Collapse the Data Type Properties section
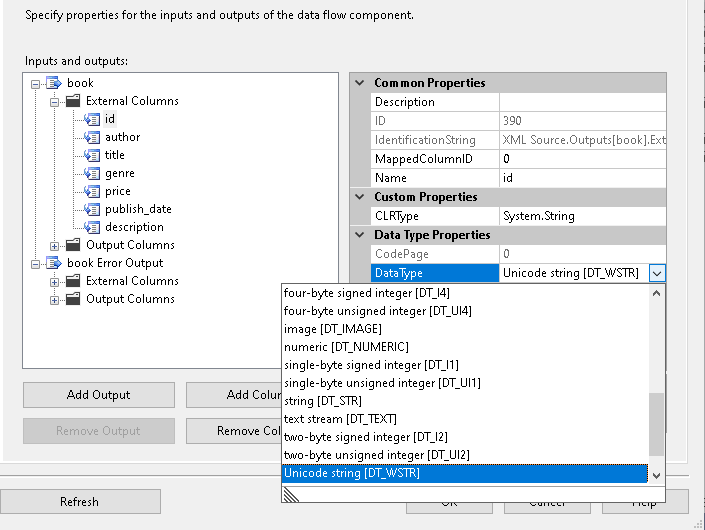Image resolution: width=705 pixels, height=530 pixels. click(360, 235)
